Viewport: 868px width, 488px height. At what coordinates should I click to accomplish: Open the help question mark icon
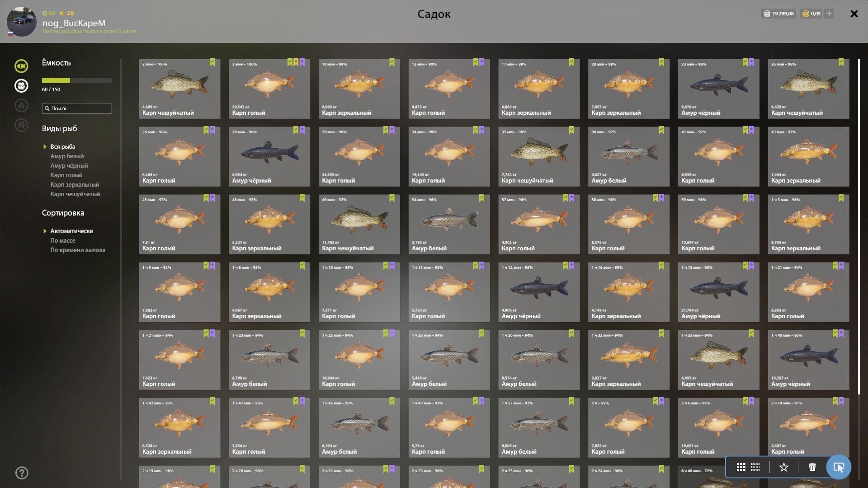click(22, 473)
